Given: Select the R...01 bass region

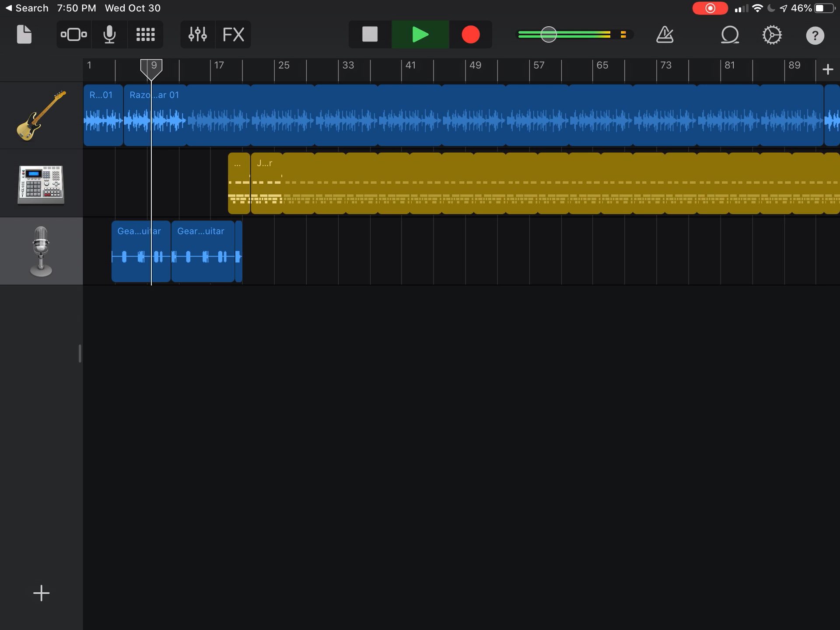Looking at the screenshot, I should (103, 115).
